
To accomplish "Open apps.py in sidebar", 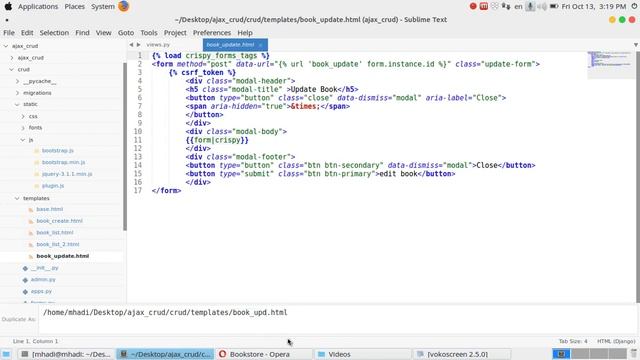I will [41, 291].
